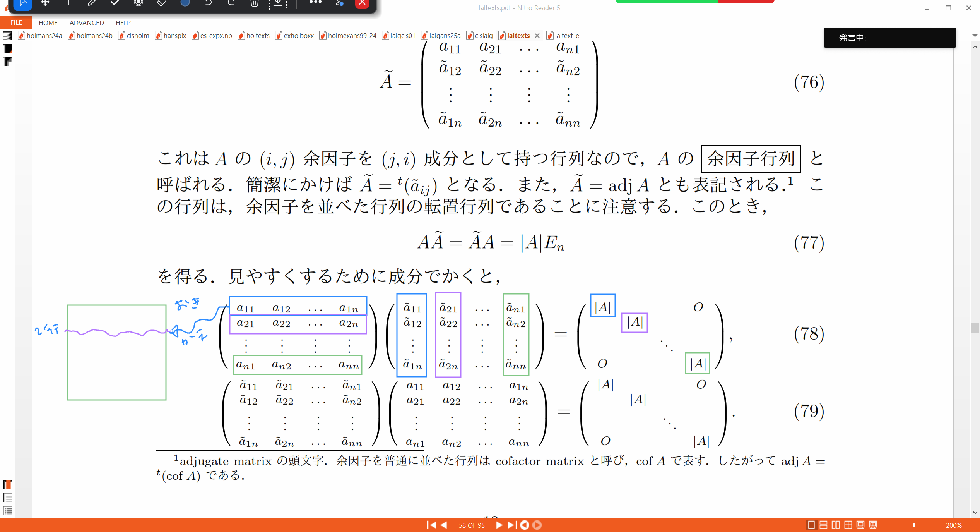Viewport: 980px width, 532px height.
Task: Jump to the last page
Action: (x=511, y=525)
